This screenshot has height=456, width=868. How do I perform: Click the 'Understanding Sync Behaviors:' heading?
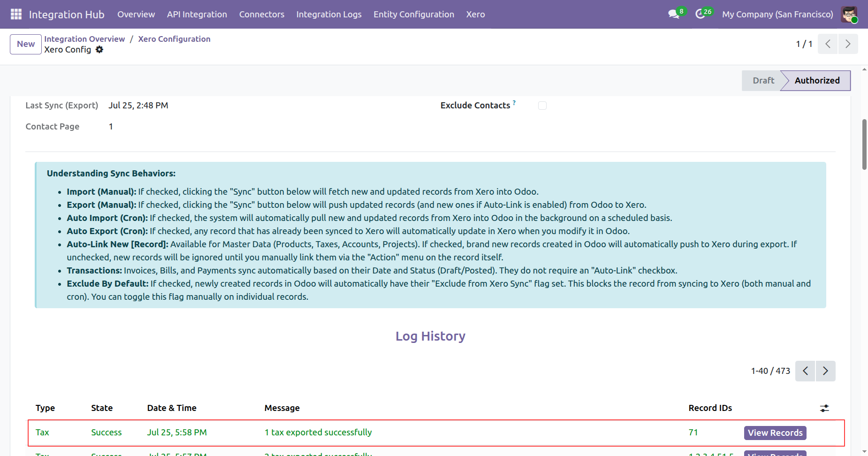[x=111, y=174]
